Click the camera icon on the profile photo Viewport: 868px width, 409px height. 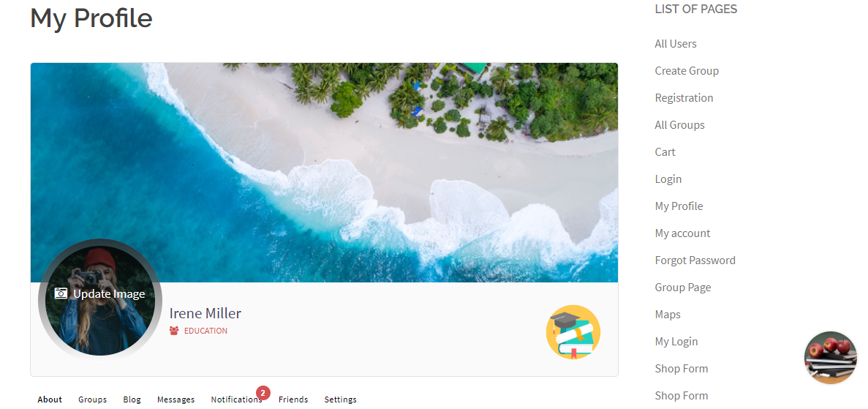(61, 293)
